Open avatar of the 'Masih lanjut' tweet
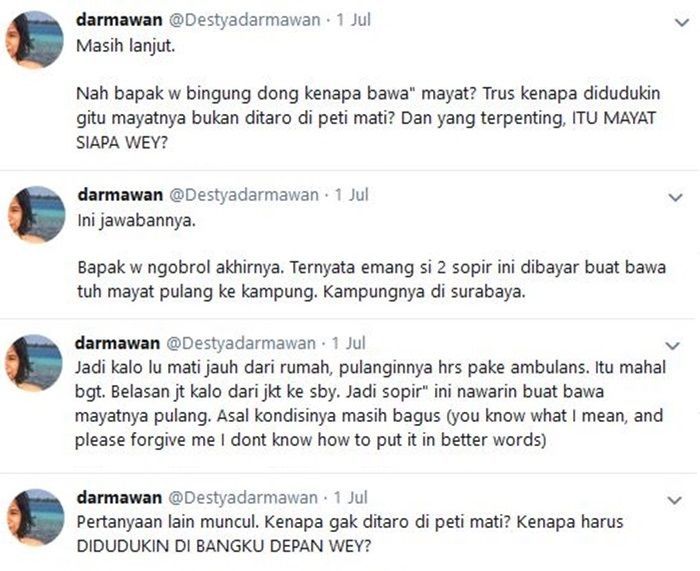This screenshot has height=571, width=700. (34, 39)
